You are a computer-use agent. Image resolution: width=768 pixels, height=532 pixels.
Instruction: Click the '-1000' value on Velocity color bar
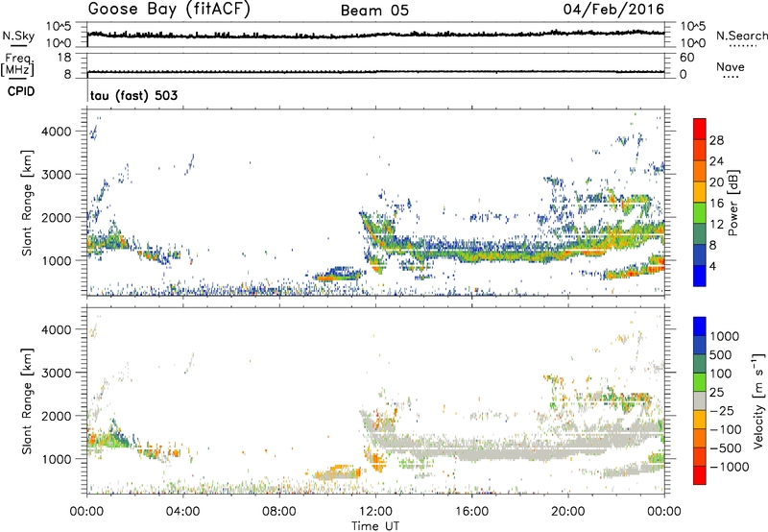[x=730, y=467]
